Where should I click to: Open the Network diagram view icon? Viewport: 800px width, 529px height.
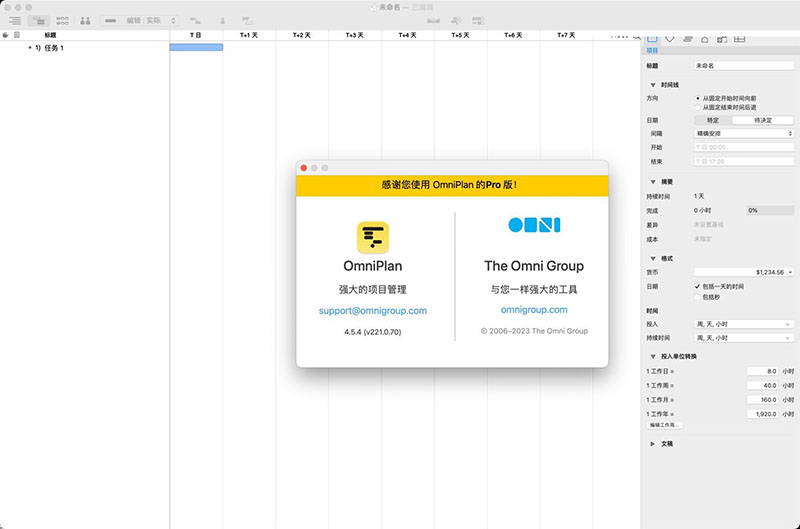point(62,21)
